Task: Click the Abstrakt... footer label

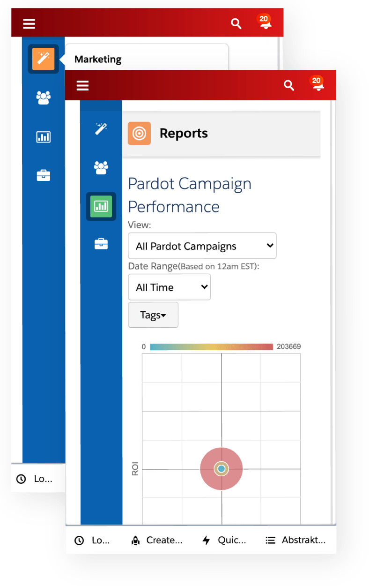Action: pos(303,541)
